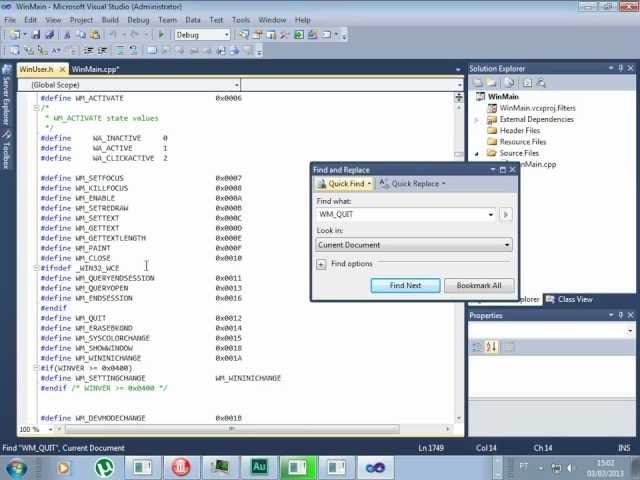Click the 'WM_CLOSE' define line
The image size is (640, 480).
tap(141, 258)
